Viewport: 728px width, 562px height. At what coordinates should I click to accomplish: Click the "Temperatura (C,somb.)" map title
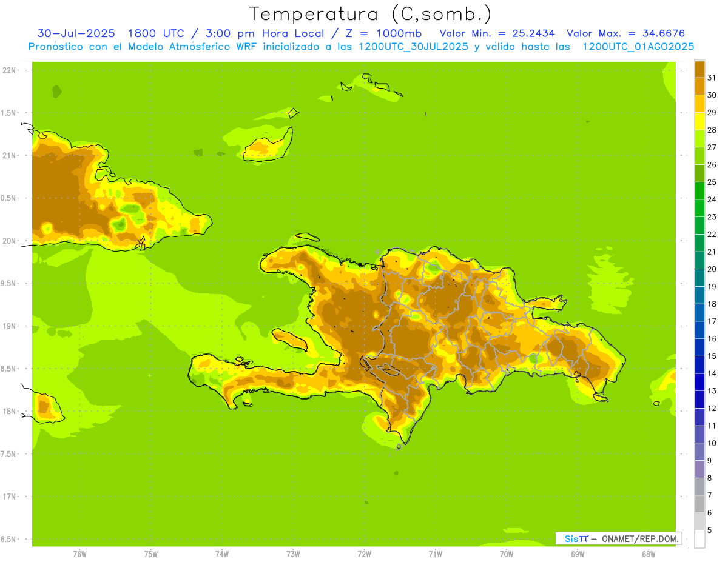coord(371,14)
